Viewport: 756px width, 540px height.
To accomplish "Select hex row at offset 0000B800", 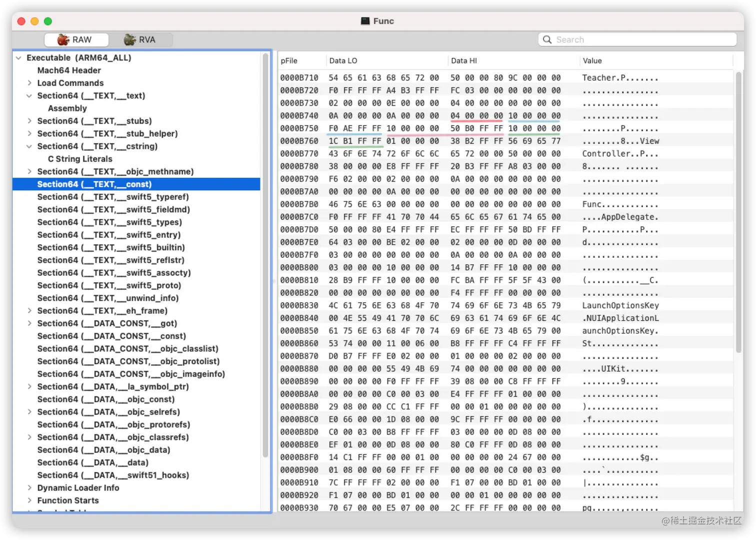I will click(x=506, y=268).
